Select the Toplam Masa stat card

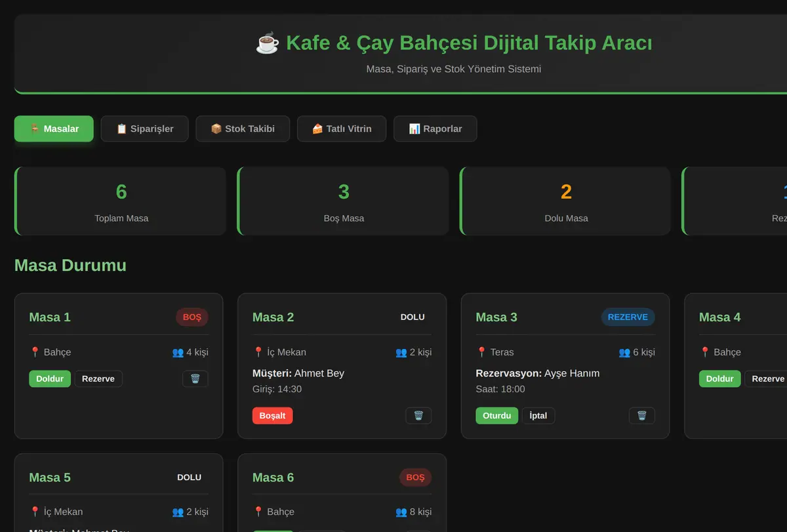point(121,201)
